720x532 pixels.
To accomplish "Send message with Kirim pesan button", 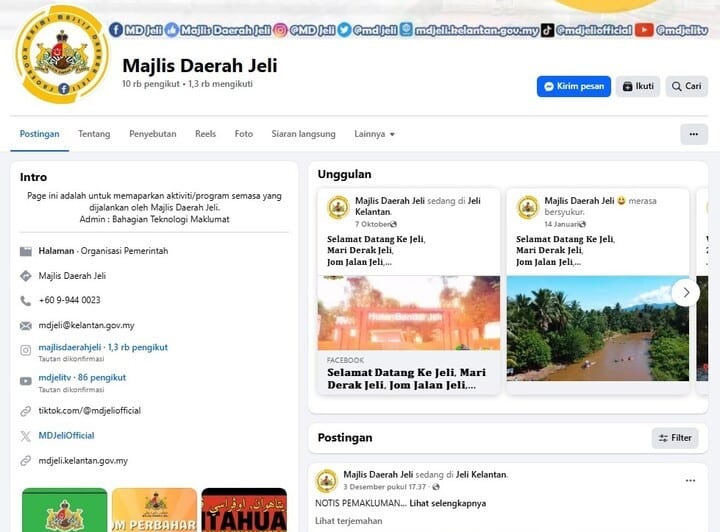I will 574,86.
